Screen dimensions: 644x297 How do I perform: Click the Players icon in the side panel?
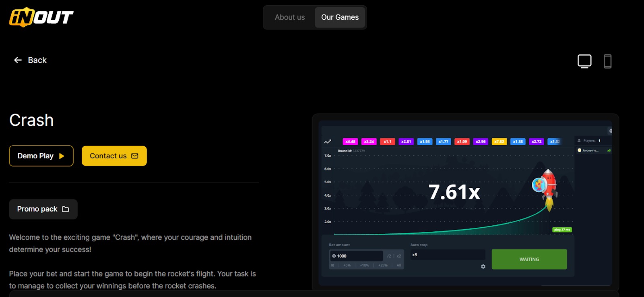click(x=579, y=141)
